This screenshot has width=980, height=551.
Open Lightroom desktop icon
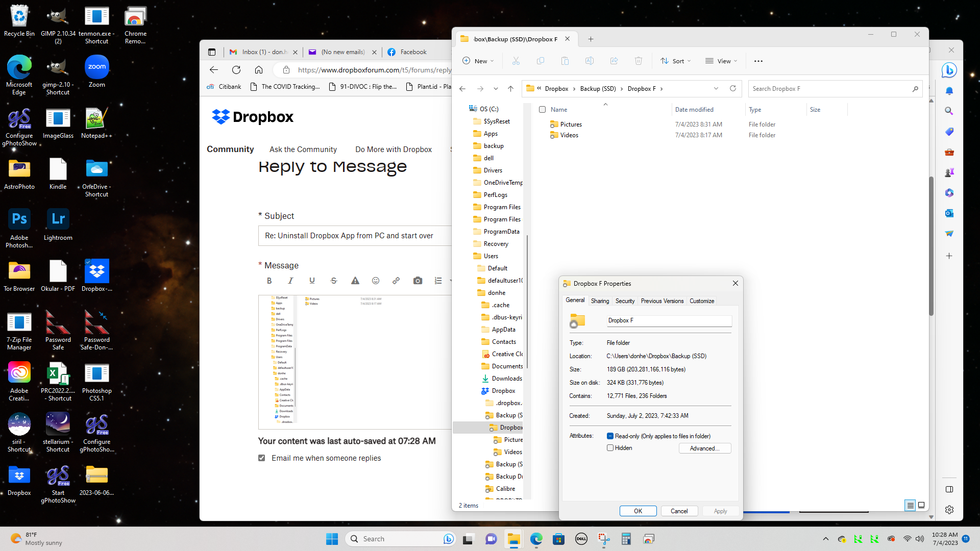point(58,225)
